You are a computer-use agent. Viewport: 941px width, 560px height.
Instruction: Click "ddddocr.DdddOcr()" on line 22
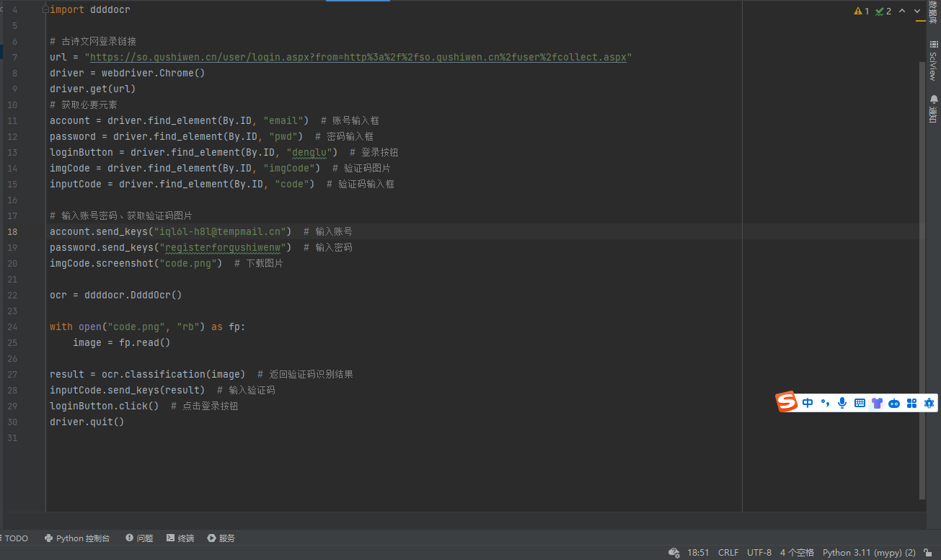(133, 295)
